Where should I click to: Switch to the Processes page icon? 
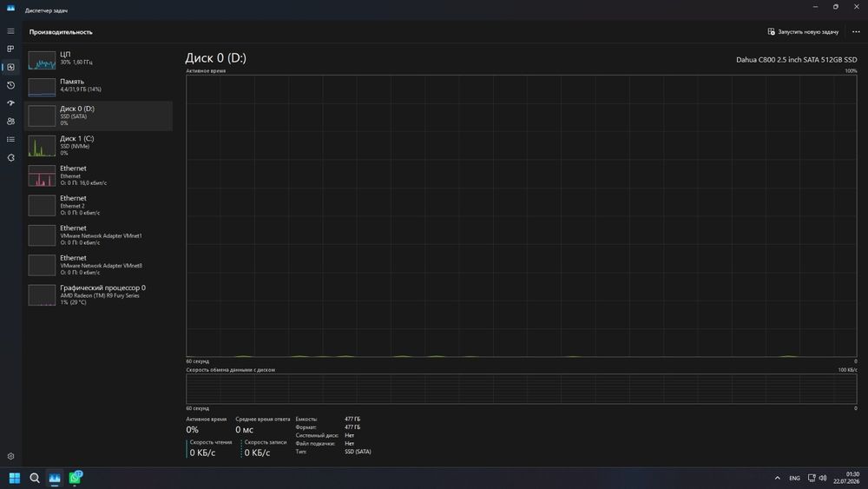coord(10,49)
